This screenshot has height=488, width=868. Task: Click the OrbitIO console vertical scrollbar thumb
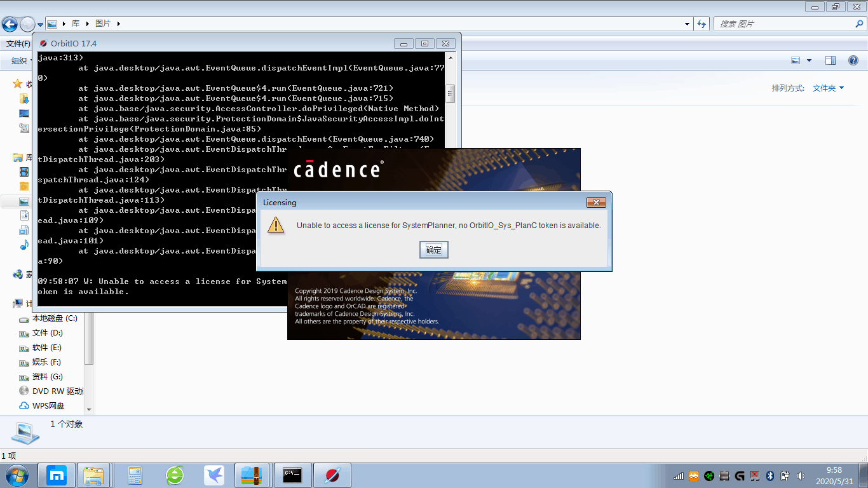(451, 93)
